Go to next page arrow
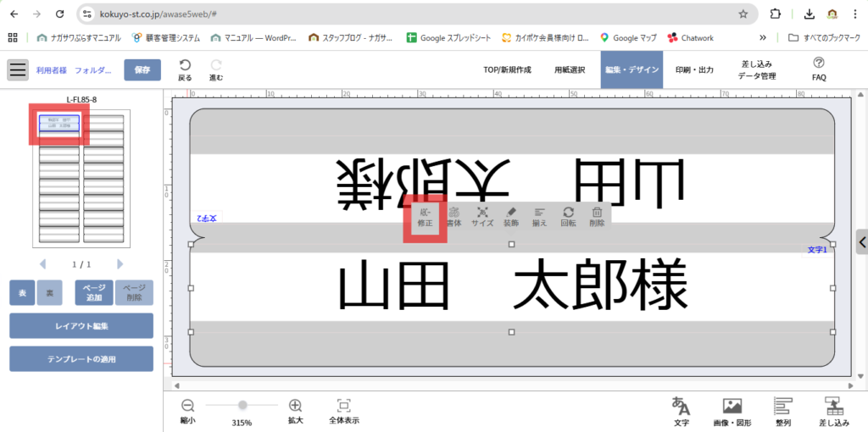Image resolution: width=868 pixels, height=432 pixels. (120, 264)
